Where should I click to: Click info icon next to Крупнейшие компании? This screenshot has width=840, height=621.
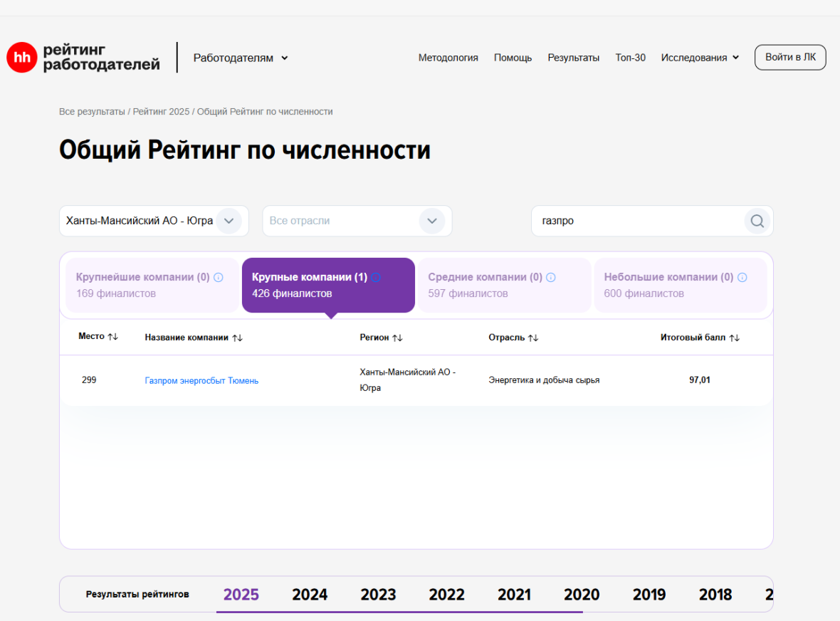219,278
